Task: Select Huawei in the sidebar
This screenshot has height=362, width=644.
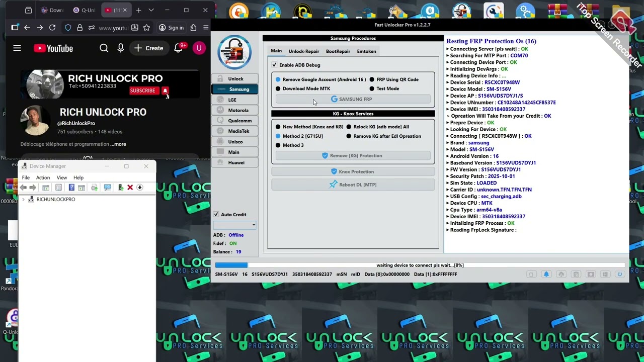Action: (x=235, y=162)
